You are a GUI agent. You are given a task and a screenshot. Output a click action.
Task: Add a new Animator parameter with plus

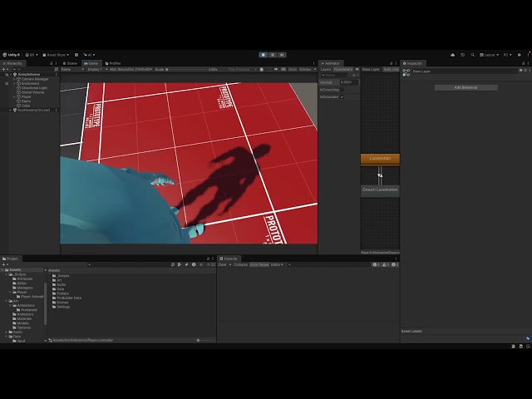pos(355,75)
